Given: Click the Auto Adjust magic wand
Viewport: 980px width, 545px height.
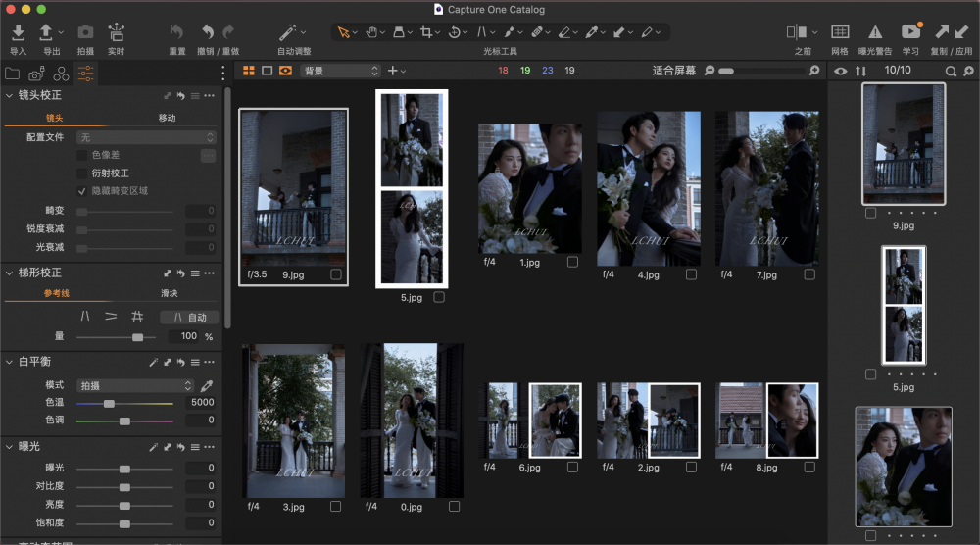Looking at the screenshot, I should (289, 33).
